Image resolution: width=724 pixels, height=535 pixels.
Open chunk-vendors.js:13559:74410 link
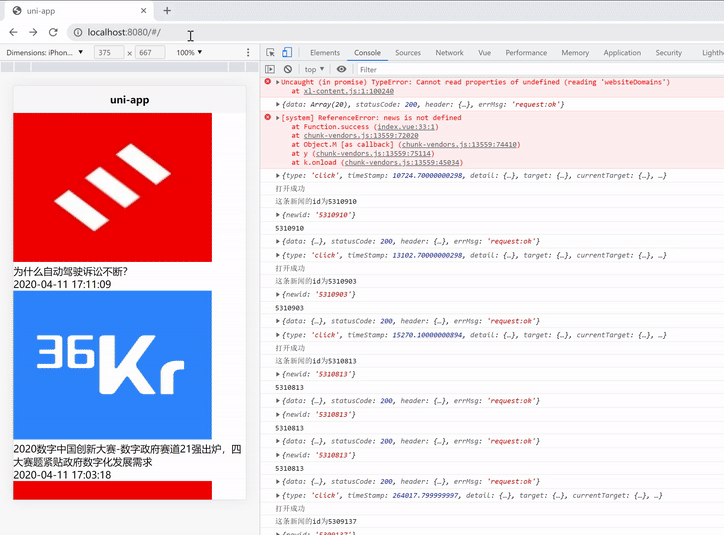(459, 144)
